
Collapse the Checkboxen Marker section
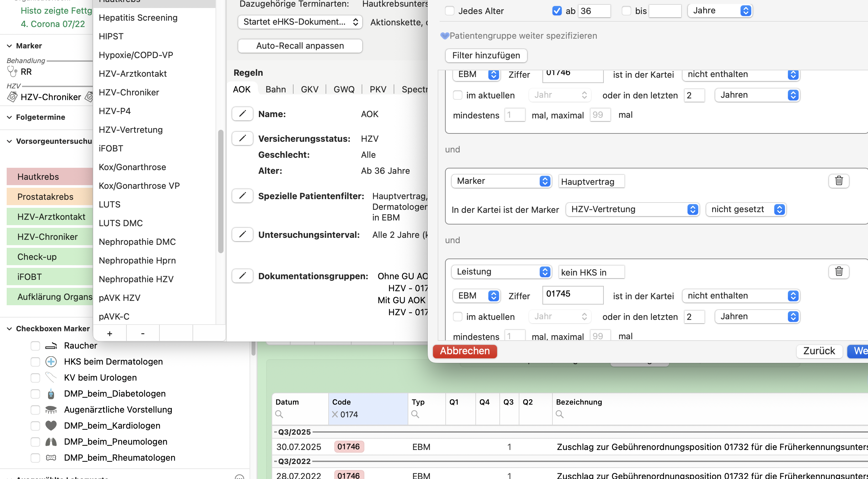pos(9,329)
